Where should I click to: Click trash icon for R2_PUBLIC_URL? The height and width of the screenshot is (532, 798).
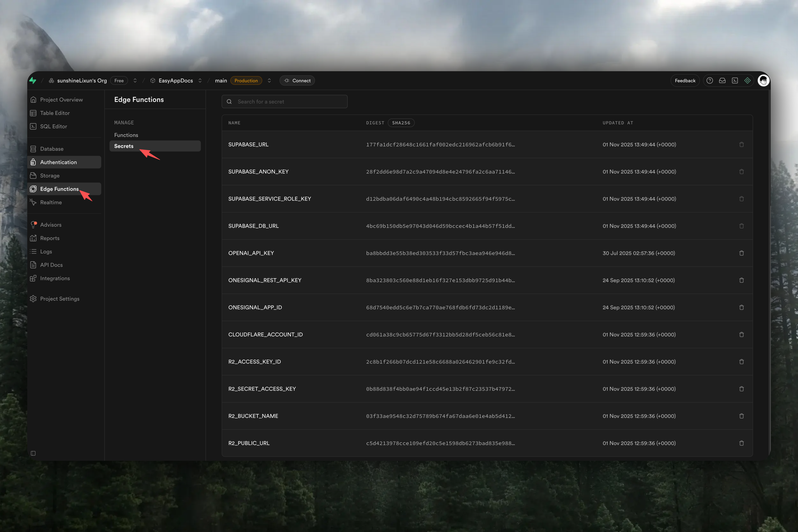[741, 443]
